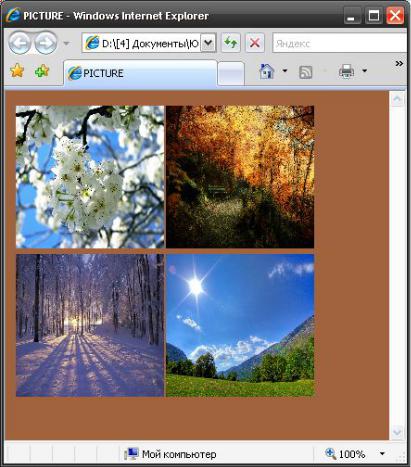The width and height of the screenshot is (411, 467).
Task: Add to Favorites with green plus star
Action: [42, 71]
